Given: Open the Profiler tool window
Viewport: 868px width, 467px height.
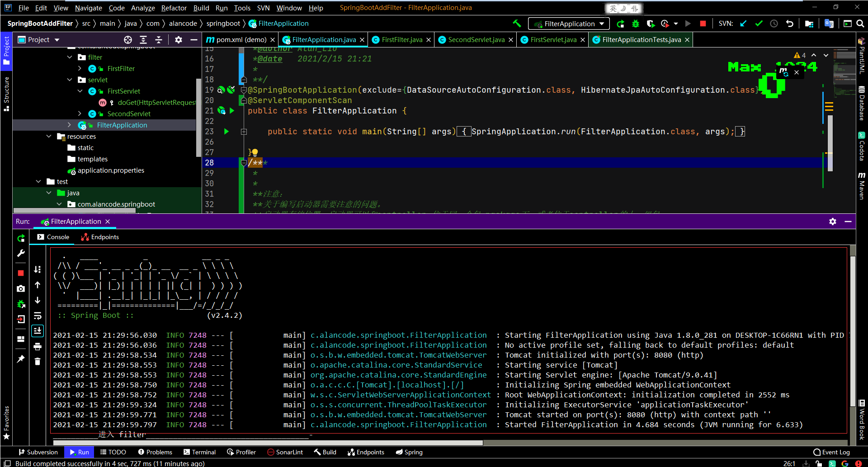Looking at the screenshot, I should [241, 452].
